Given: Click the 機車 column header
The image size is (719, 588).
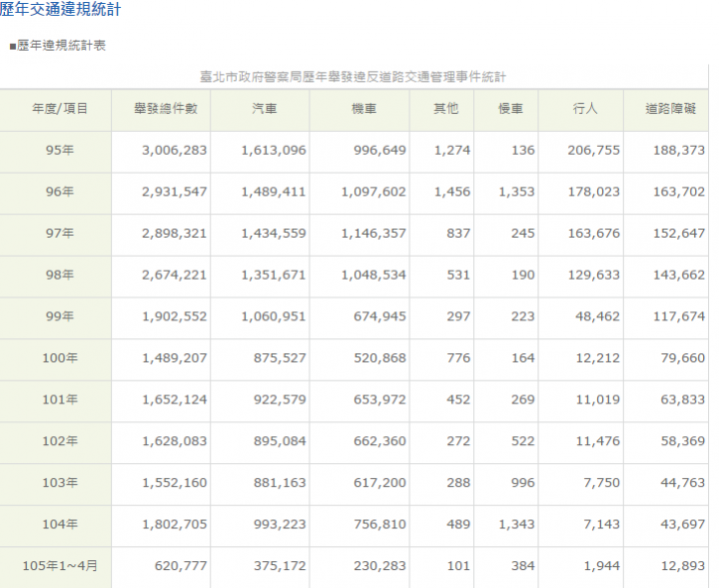Looking at the screenshot, I should (364, 109).
